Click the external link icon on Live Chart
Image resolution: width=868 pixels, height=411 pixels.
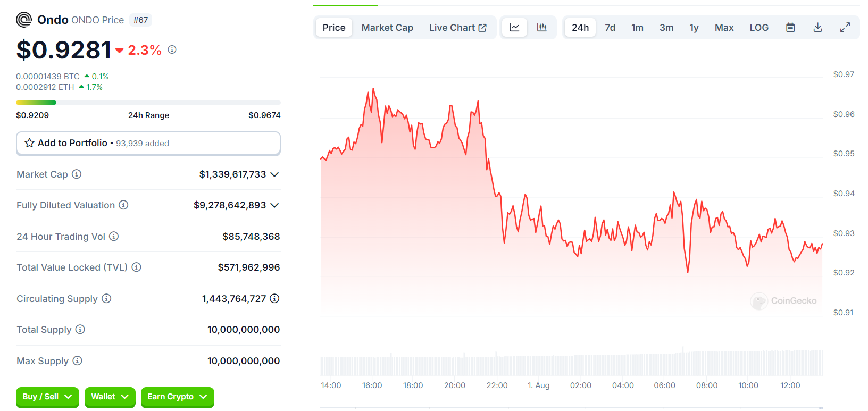(x=482, y=28)
